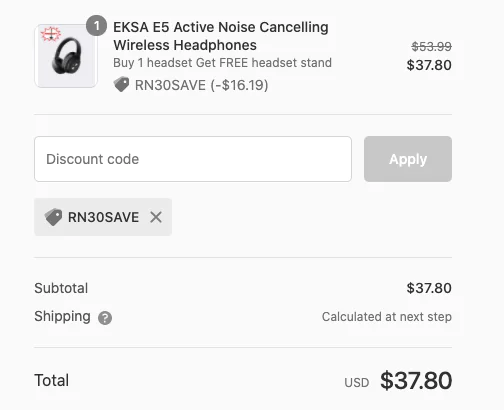Select the EKSA E5 Active Noise Cancelling title

coord(221,36)
